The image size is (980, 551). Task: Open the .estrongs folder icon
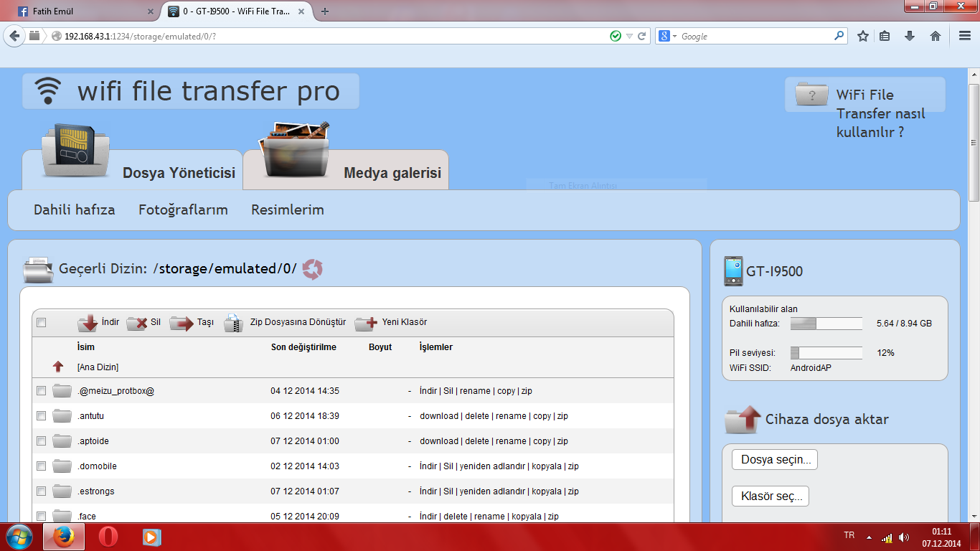tap(62, 491)
